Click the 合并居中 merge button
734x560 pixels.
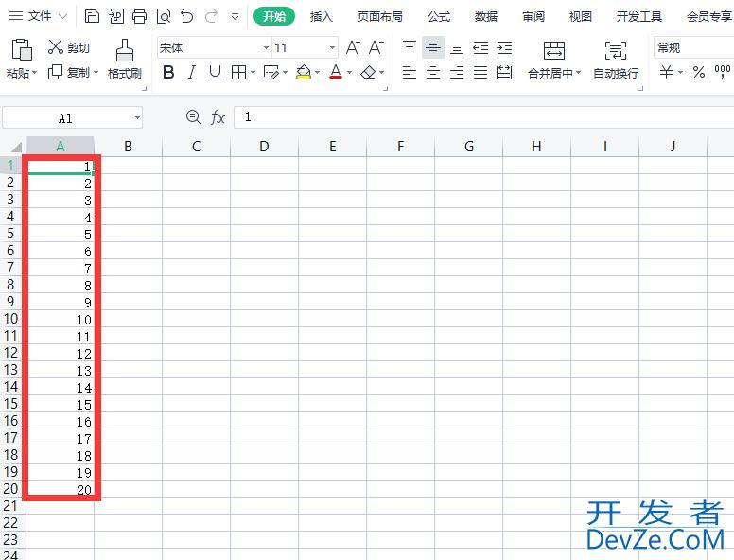[554, 60]
